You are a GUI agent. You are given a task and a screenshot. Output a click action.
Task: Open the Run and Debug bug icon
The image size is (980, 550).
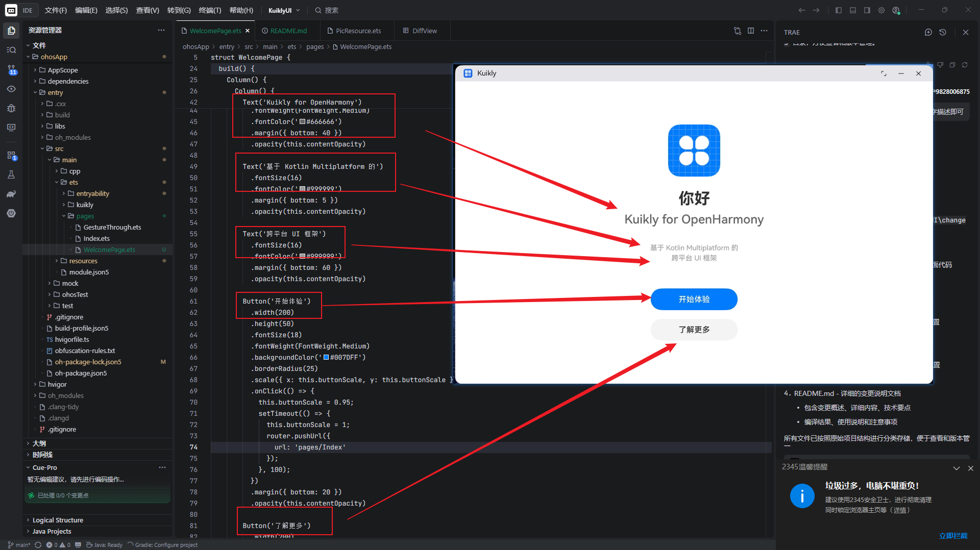11,108
